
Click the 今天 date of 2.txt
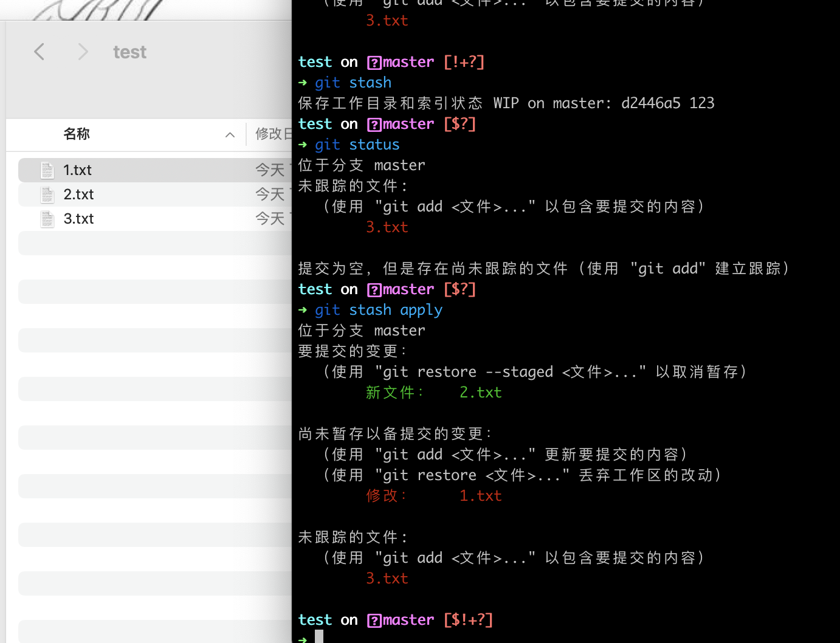[270, 194]
